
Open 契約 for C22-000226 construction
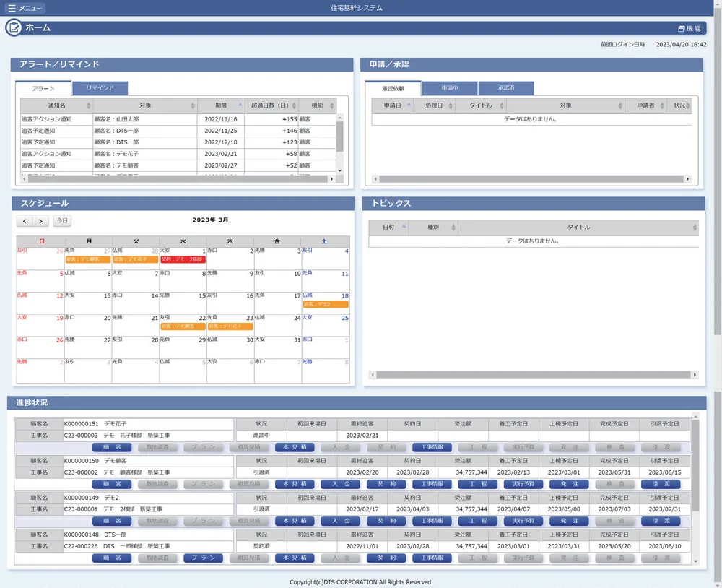click(x=386, y=558)
